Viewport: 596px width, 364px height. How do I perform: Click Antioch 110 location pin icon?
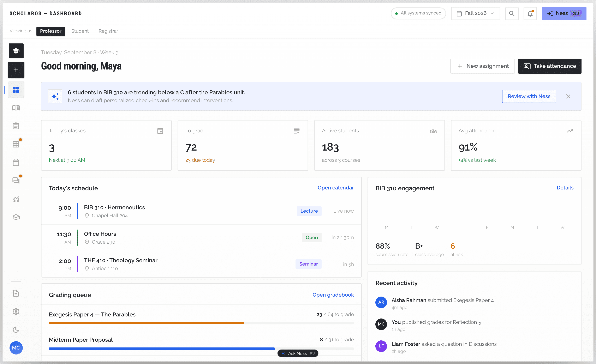point(87,268)
